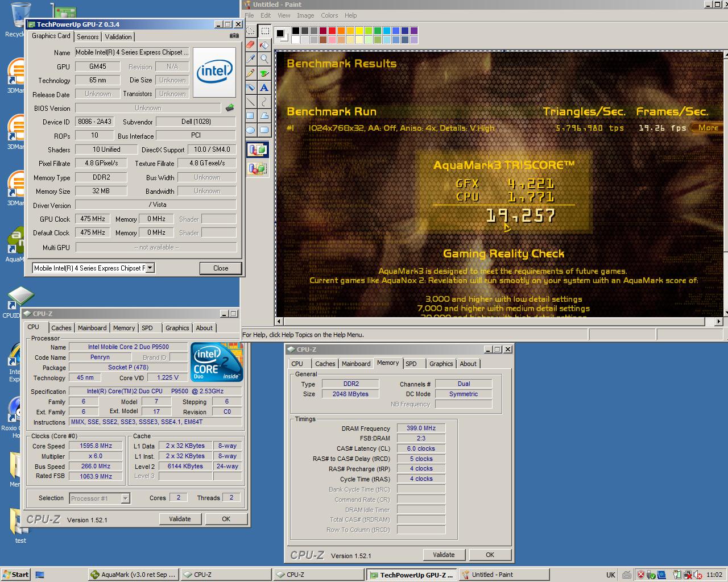This screenshot has height=582, width=728.
Task: Open graphics adapter dropdown in GPU-Z
Action: (150, 268)
